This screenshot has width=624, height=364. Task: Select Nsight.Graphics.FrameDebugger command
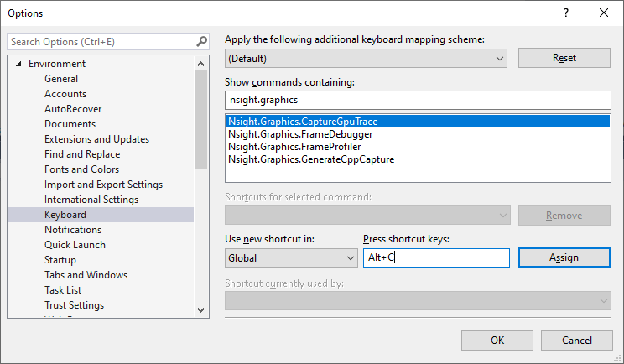[300, 134]
